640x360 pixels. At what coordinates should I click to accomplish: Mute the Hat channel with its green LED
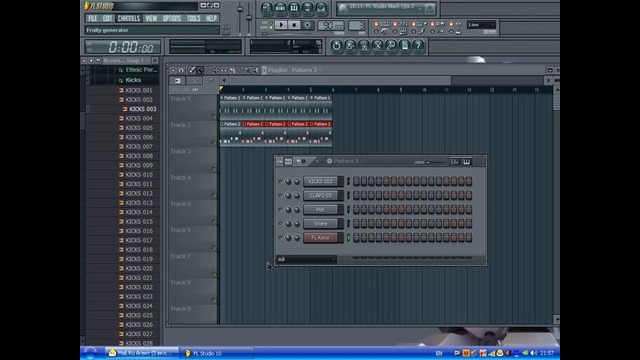[x=280, y=209]
